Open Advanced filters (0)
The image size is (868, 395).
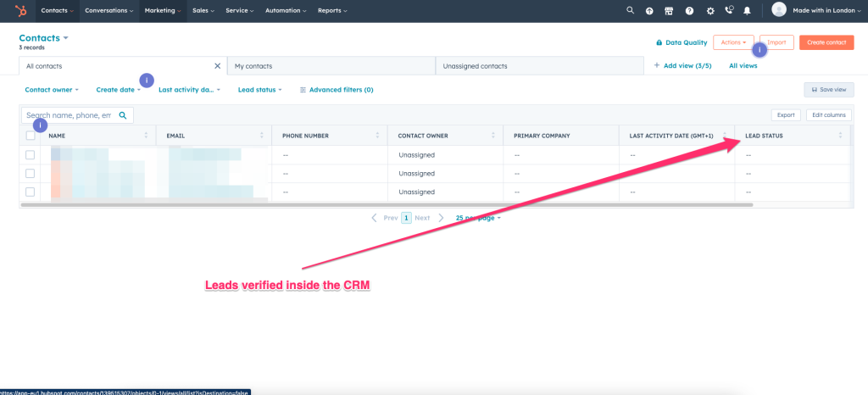(336, 90)
